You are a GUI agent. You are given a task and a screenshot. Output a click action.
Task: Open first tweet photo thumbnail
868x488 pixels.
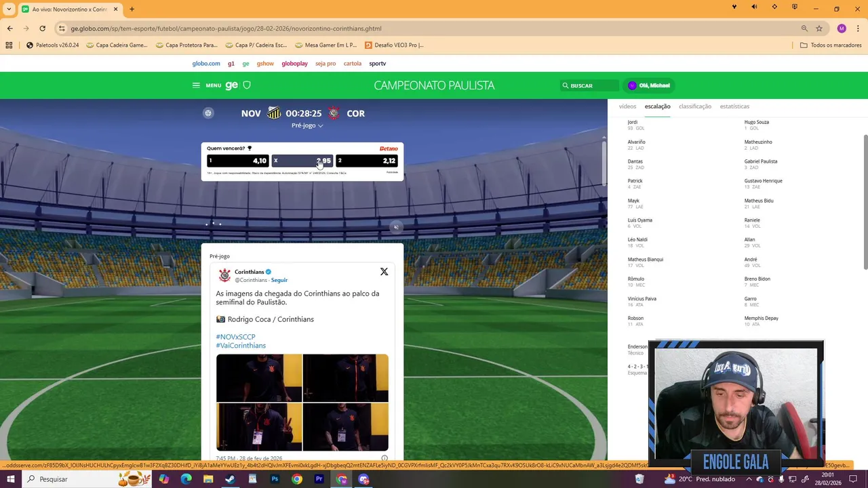click(259, 378)
